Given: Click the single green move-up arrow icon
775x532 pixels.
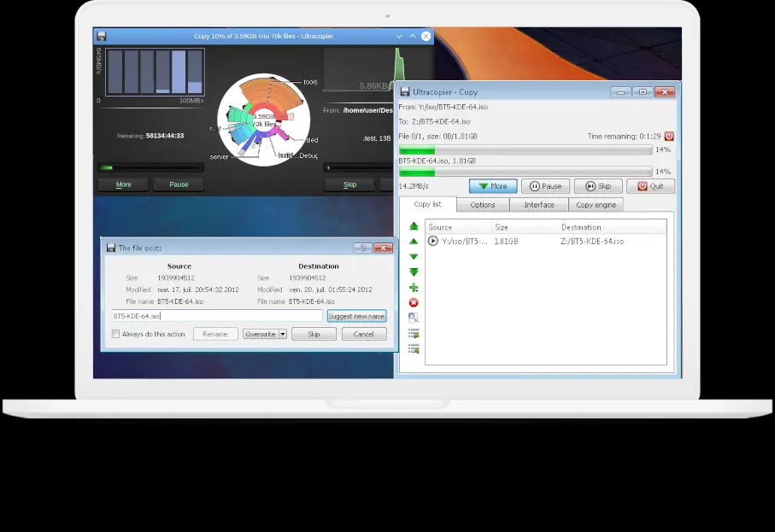Looking at the screenshot, I should (x=414, y=242).
